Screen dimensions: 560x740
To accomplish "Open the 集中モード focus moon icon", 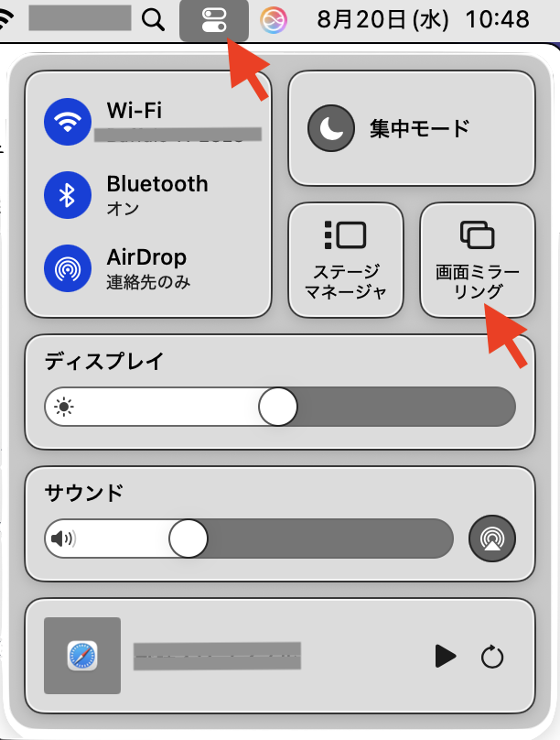I will pos(331,128).
